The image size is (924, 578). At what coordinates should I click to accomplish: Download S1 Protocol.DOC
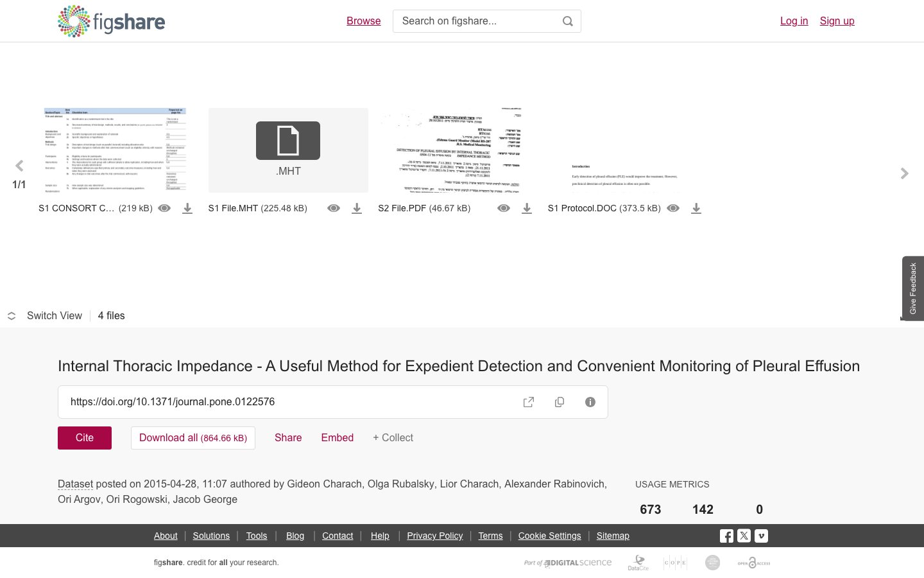click(x=696, y=208)
